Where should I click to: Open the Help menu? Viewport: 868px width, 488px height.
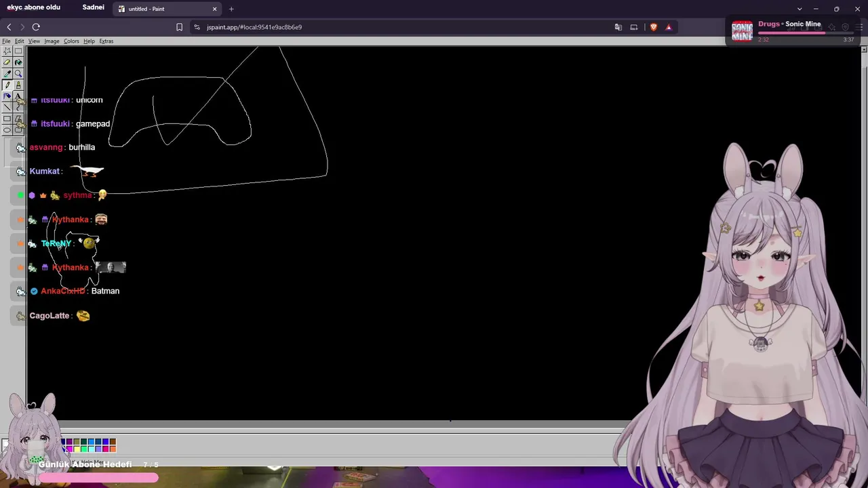(89, 41)
